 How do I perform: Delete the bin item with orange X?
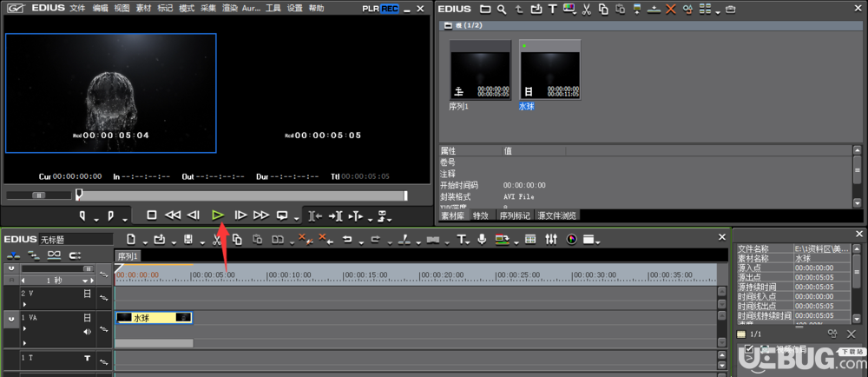point(670,9)
